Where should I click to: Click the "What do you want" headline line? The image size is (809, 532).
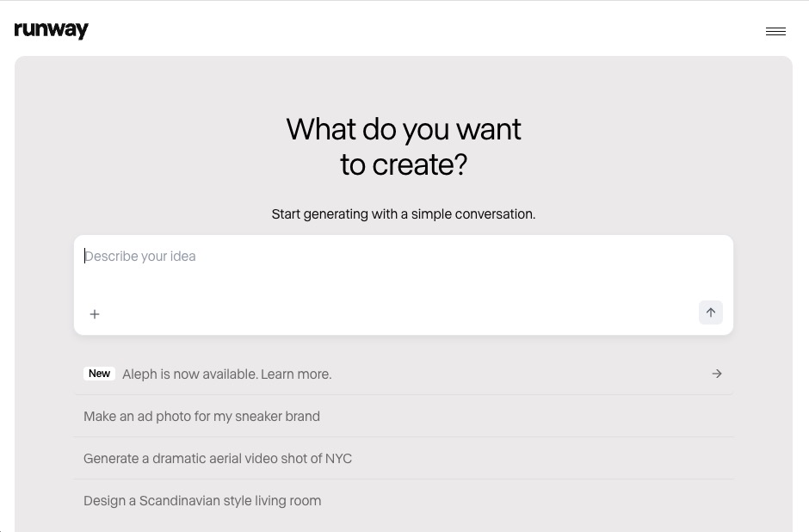404,129
